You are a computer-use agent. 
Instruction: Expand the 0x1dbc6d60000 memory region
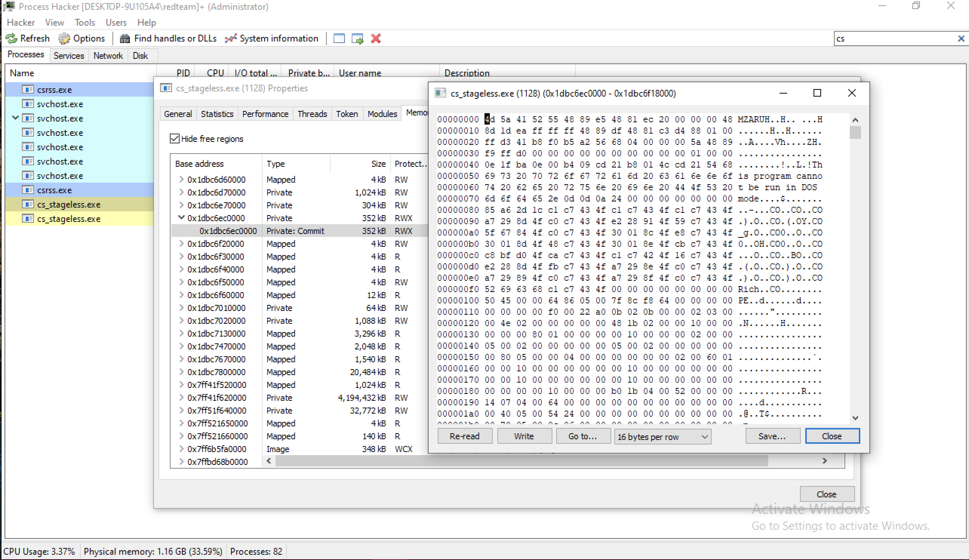(x=181, y=179)
